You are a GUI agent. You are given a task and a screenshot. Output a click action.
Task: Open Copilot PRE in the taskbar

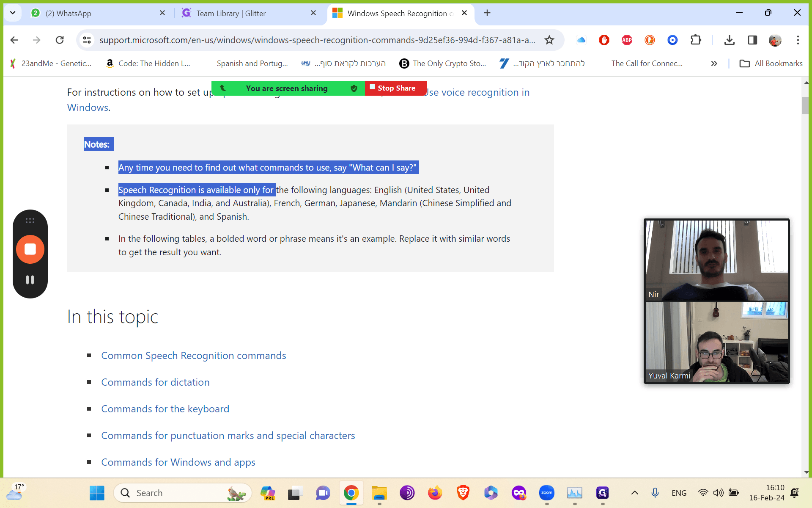pos(267,493)
